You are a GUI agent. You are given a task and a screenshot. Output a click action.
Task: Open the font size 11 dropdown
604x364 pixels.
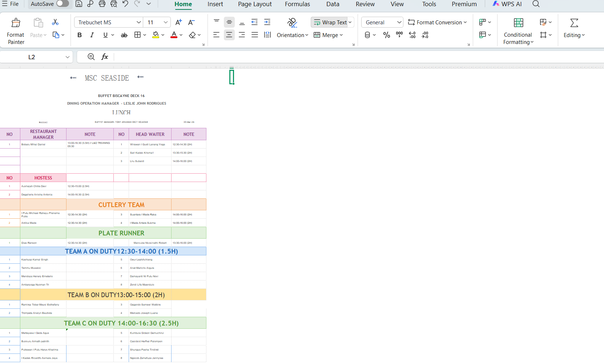click(166, 22)
